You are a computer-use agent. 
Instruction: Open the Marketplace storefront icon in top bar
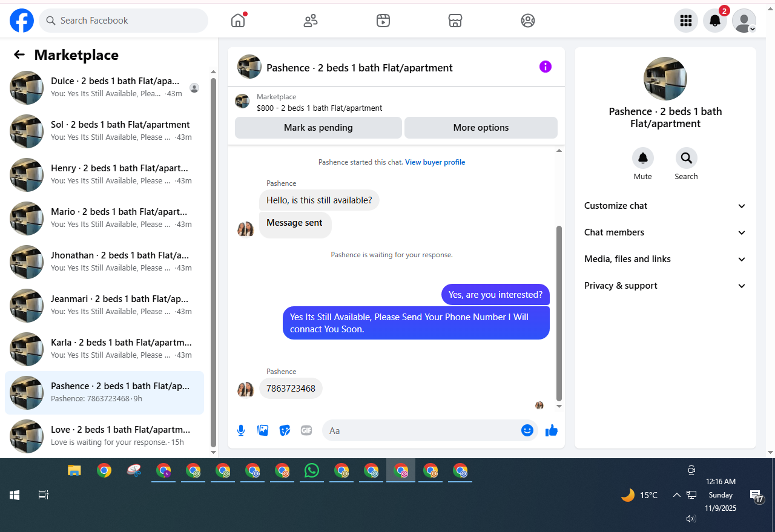[x=455, y=21]
